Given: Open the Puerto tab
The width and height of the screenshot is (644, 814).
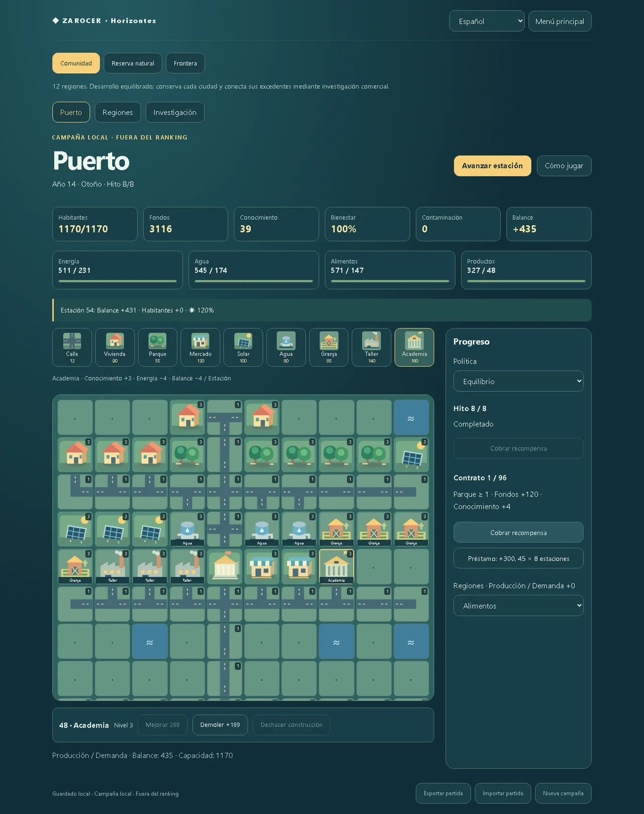Looking at the screenshot, I should (71, 112).
